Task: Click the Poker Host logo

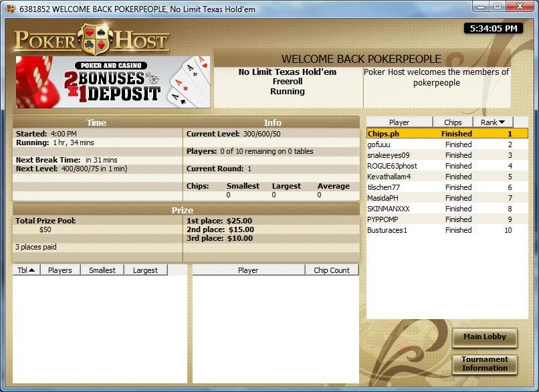Action: [x=92, y=40]
